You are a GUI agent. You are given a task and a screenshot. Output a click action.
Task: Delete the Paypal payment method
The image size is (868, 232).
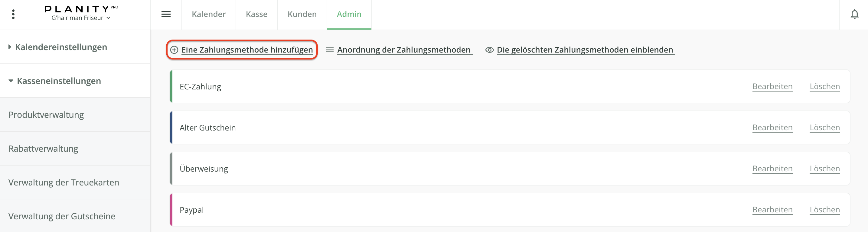coord(824,209)
